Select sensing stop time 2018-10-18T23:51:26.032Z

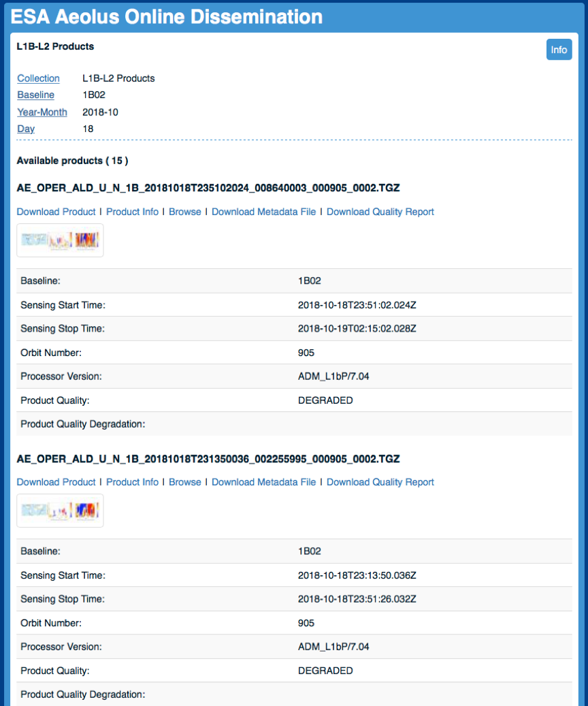point(357,599)
